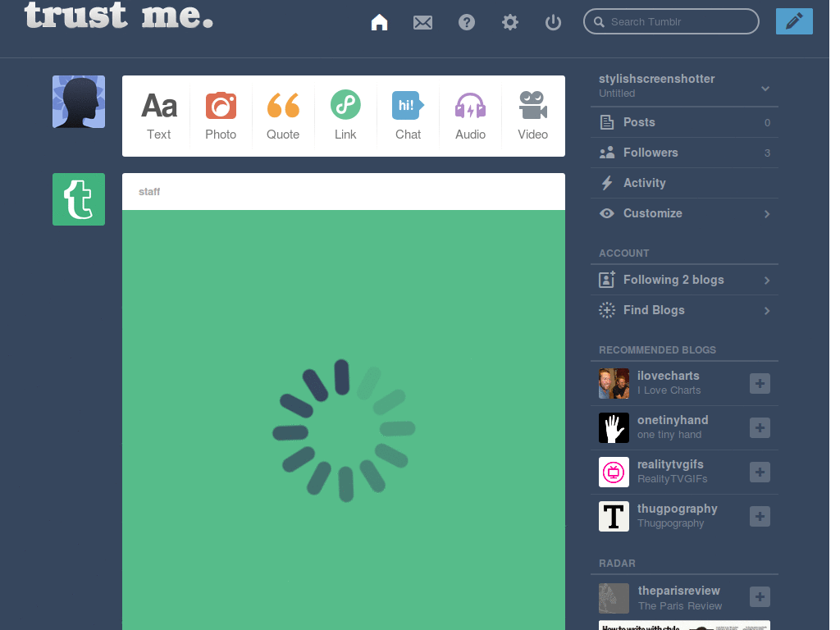Select the Photo post type

(x=221, y=116)
